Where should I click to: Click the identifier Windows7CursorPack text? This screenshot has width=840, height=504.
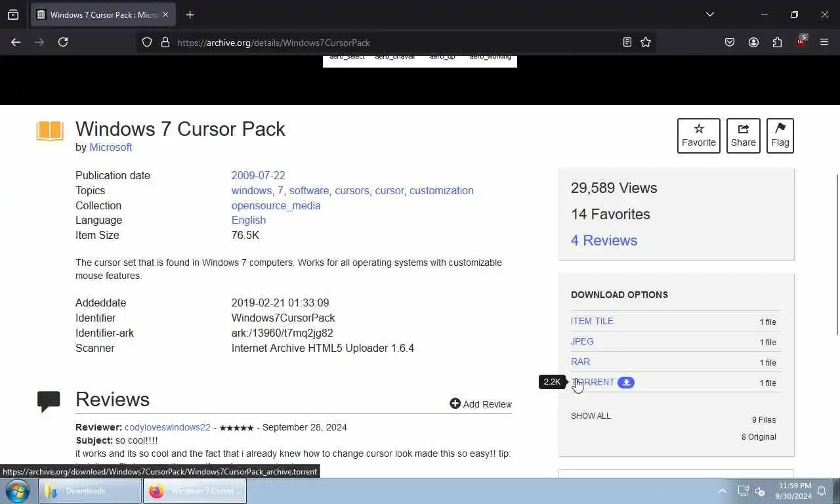coord(283,318)
